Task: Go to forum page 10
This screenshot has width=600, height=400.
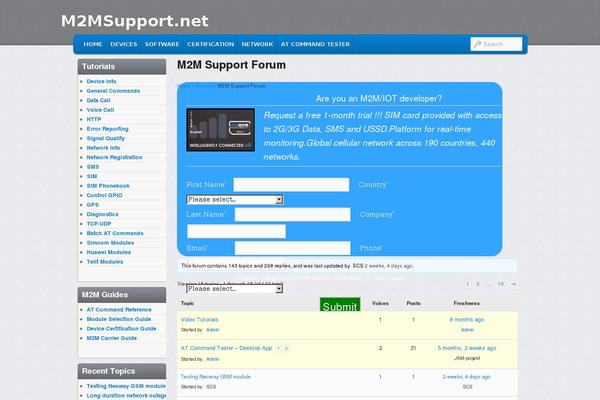Action: pos(501,284)
